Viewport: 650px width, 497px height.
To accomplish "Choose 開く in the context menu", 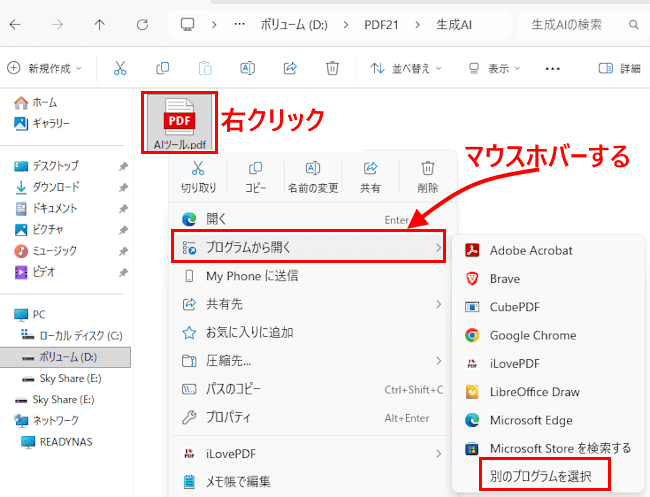I will [309, 219].
